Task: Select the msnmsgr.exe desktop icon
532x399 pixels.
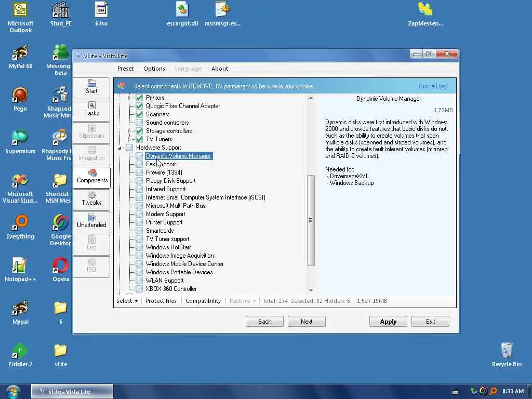Action: [222, 14]
